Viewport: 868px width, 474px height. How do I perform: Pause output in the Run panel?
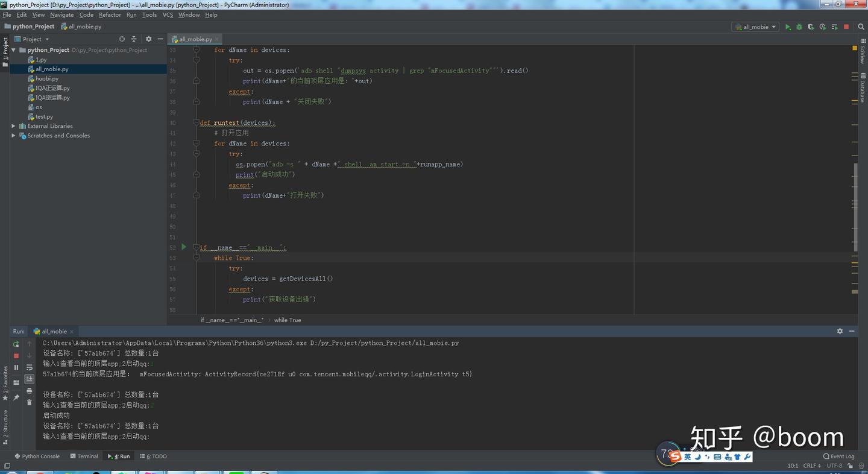coord(16,367)
